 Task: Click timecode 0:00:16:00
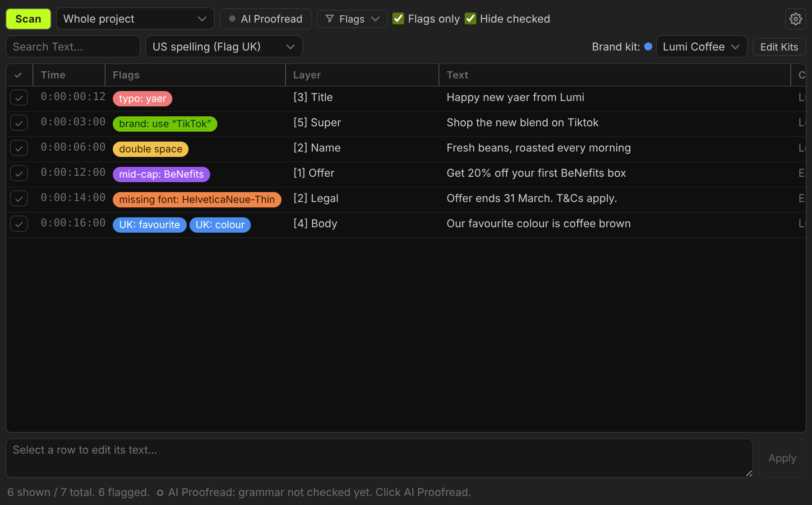pos(73,223)
